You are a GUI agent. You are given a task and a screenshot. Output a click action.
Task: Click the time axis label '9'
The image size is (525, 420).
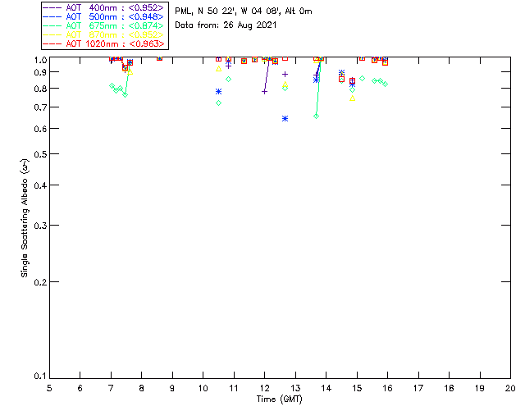click(172, 388)
